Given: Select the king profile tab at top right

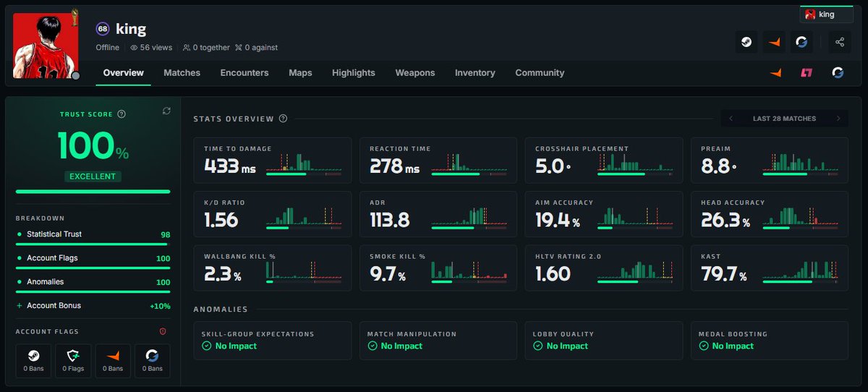Looking at the screenshot, I should [x=827, y=14].
